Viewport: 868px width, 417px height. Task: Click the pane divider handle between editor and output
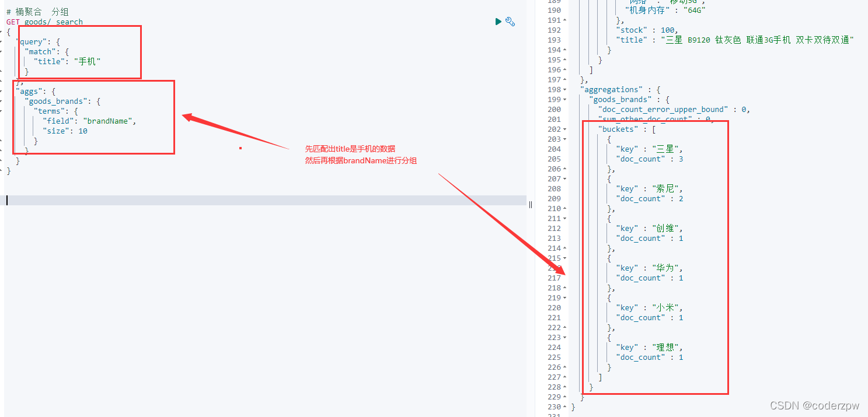[x=531, y=204]
